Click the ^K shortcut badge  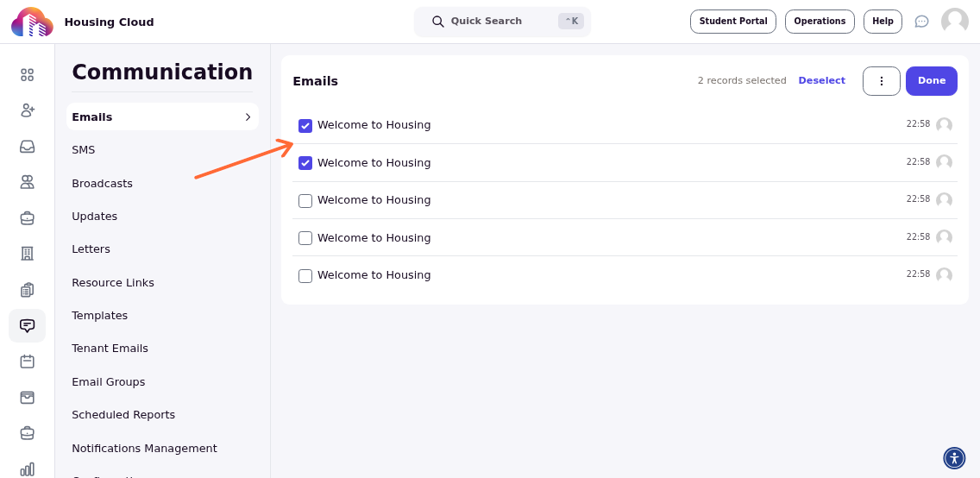(x=570, y=22)
